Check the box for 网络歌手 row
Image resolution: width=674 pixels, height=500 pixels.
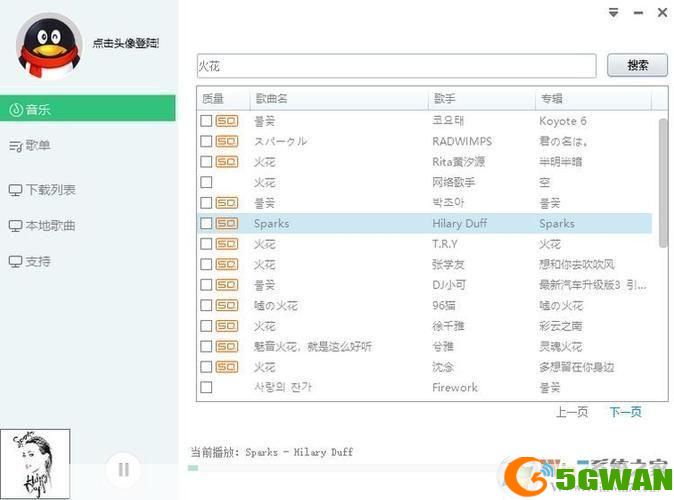pos(206,182)
